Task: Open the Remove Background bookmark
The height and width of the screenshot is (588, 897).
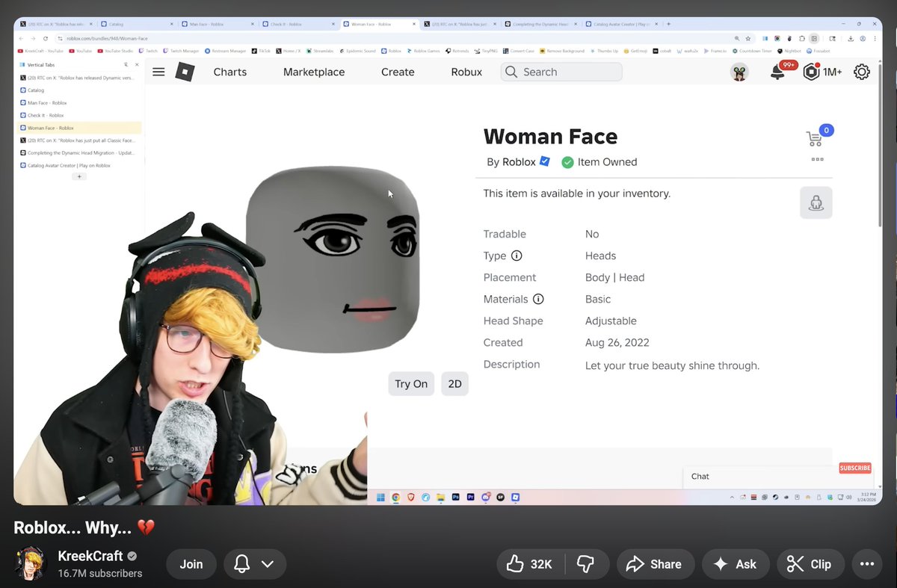Action: click(x=562, y=51)
